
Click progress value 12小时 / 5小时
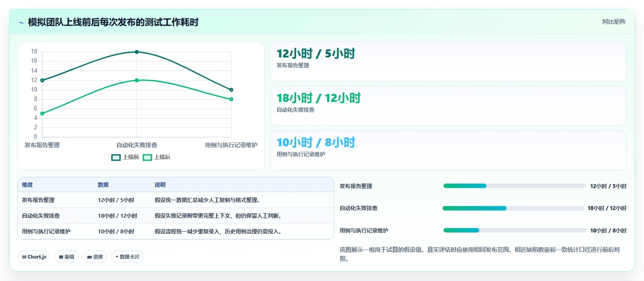tap(608, 186)
